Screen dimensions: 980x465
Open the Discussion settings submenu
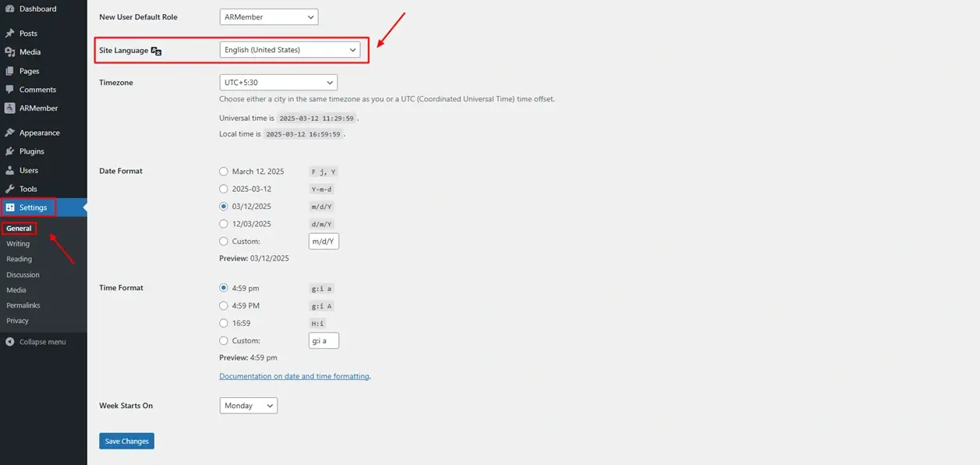point(23,275)
